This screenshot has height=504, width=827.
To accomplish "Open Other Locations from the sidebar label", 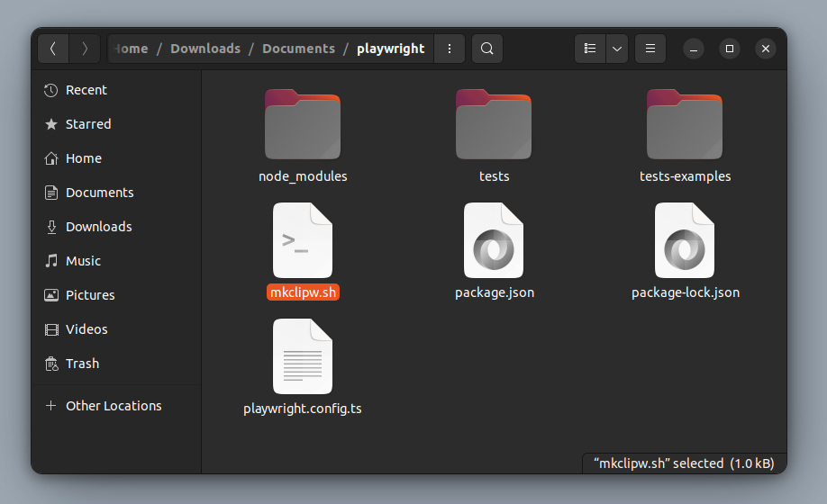I will tap(114, 406).
